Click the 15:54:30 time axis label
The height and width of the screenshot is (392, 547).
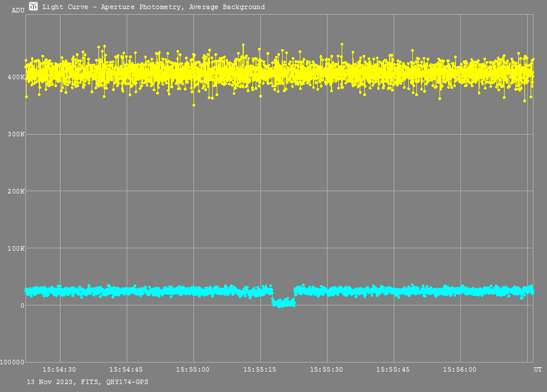click(59, 369)
